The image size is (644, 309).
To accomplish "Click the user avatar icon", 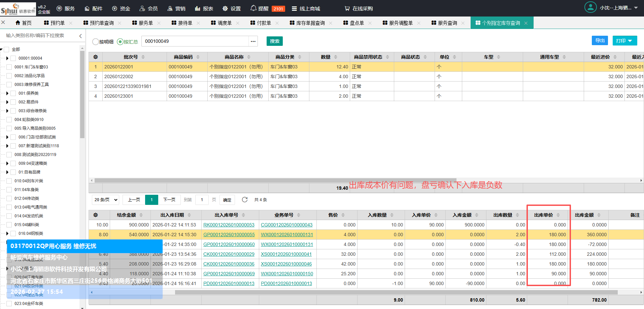I will click(590, 7).
